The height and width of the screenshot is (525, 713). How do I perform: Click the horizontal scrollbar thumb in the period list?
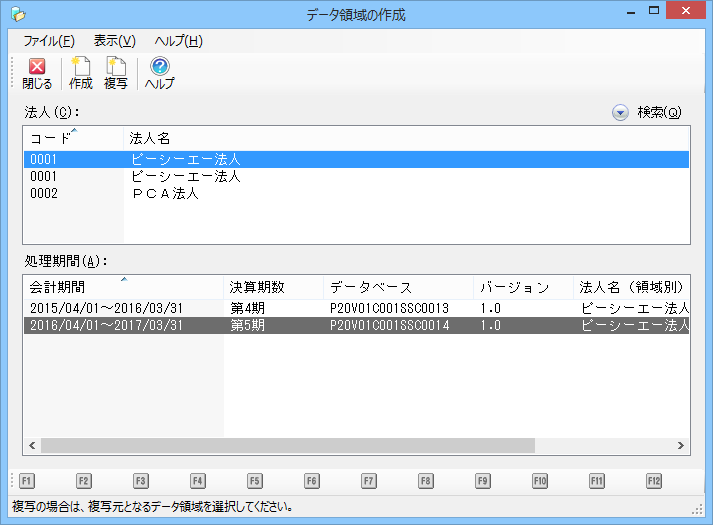click(x=288, y=445)
